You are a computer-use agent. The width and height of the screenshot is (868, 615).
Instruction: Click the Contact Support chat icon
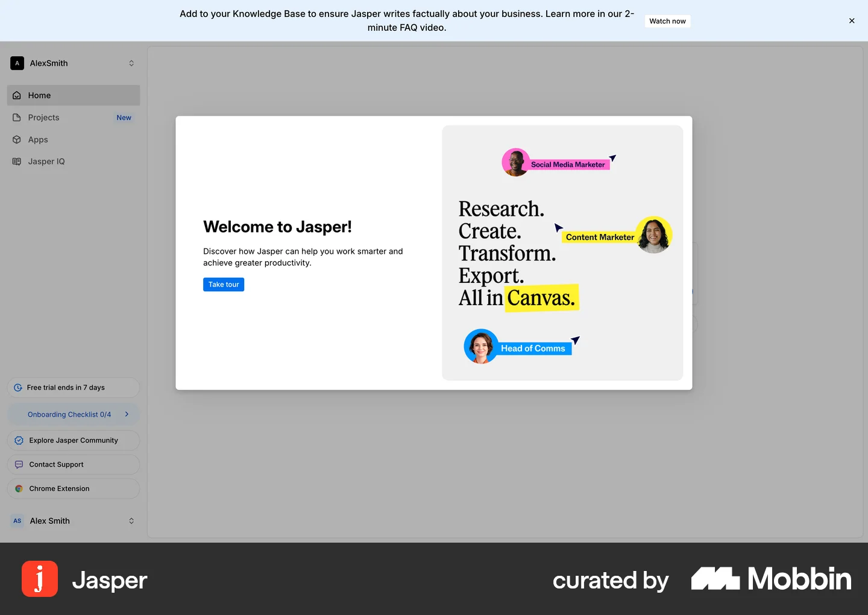19,464
